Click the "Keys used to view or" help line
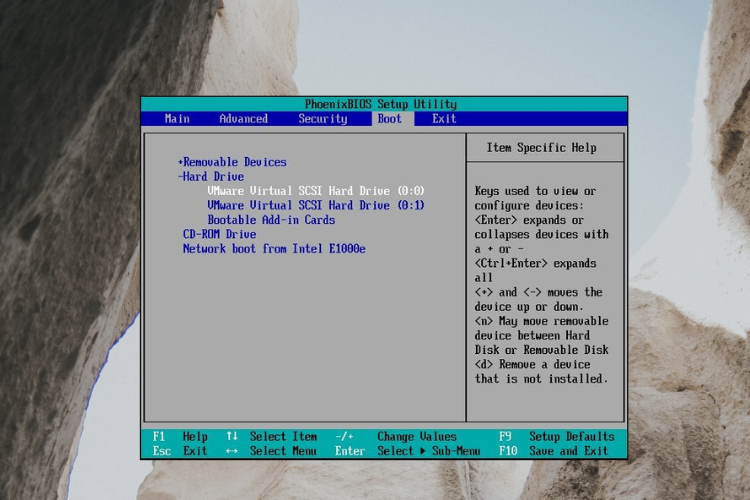The height and width of the screenshot is (500, 750). click(535, 191)
